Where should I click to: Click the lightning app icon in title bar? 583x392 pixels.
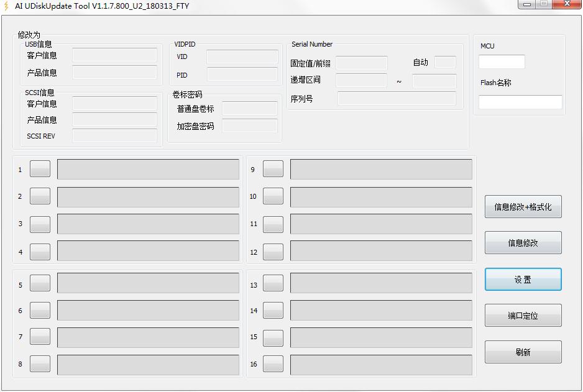[7, 6]
